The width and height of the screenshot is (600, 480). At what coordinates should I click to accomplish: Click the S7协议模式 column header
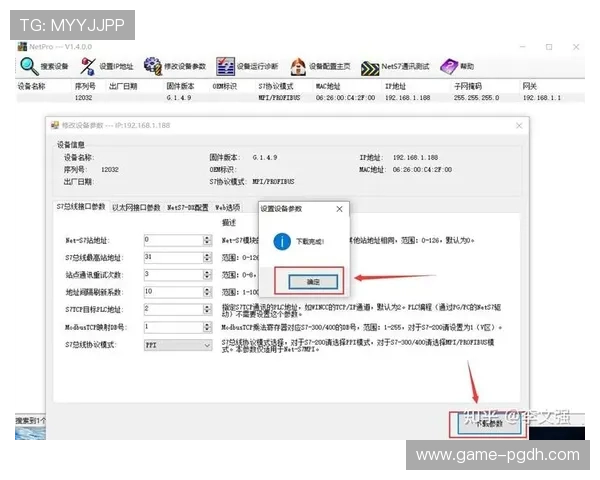pyautogui.click(x=276, y=87)
